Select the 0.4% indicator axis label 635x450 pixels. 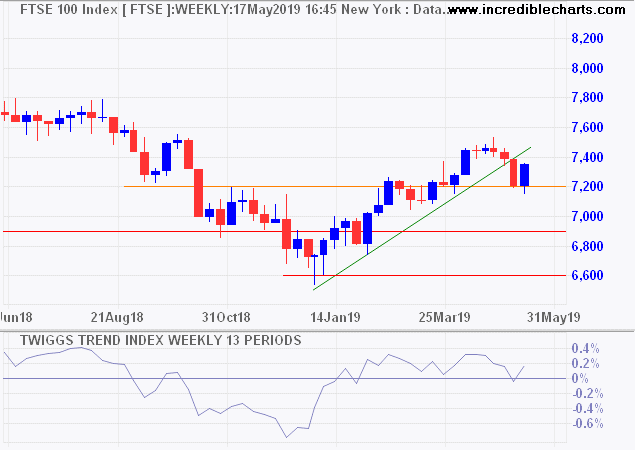(585, 348)
